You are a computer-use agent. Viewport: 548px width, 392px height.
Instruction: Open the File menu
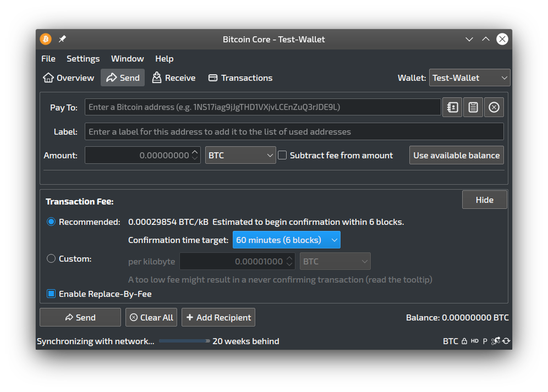pos(48,59)
